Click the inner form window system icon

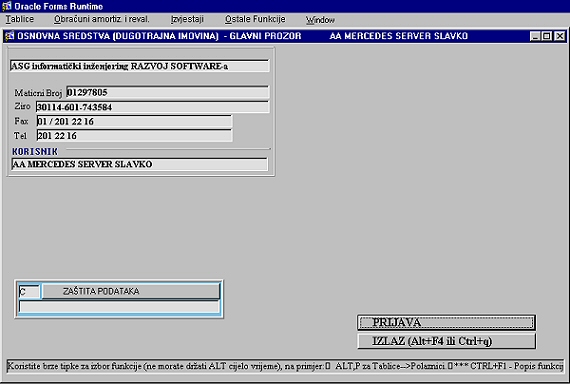(9, 36)
